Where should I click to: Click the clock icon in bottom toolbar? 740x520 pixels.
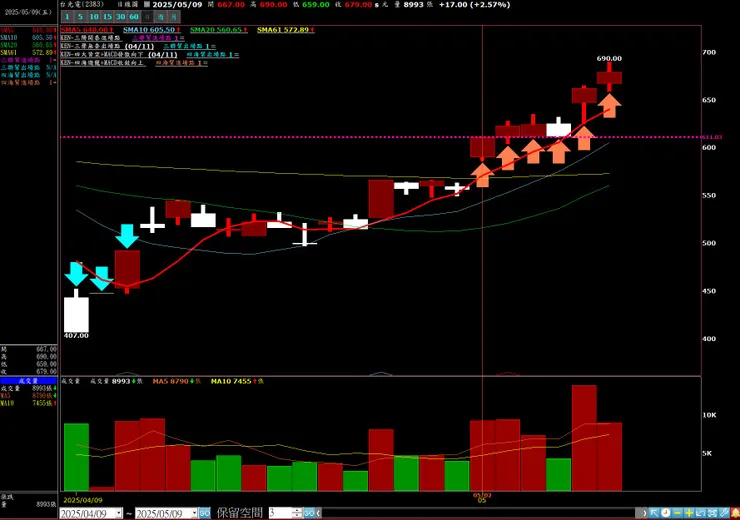click(x=665, y=513)
